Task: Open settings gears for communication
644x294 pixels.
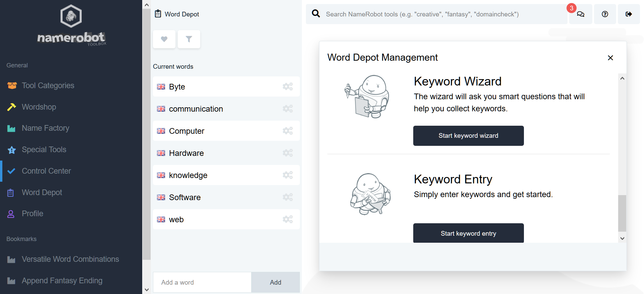Action: tap(288, 109)
